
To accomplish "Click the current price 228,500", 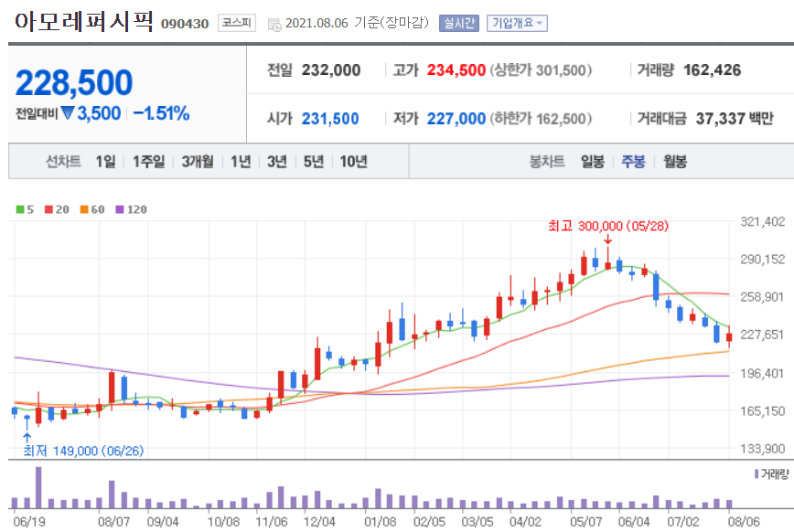I will (74, 82).
